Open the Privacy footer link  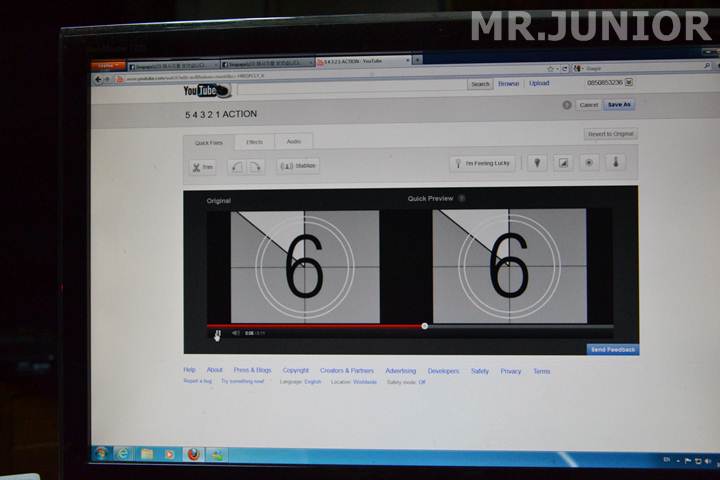click(x=511, y=371)
